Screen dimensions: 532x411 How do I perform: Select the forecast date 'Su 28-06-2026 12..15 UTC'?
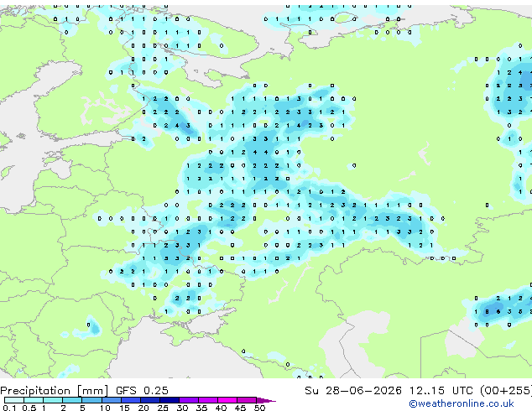click(389, 391)
